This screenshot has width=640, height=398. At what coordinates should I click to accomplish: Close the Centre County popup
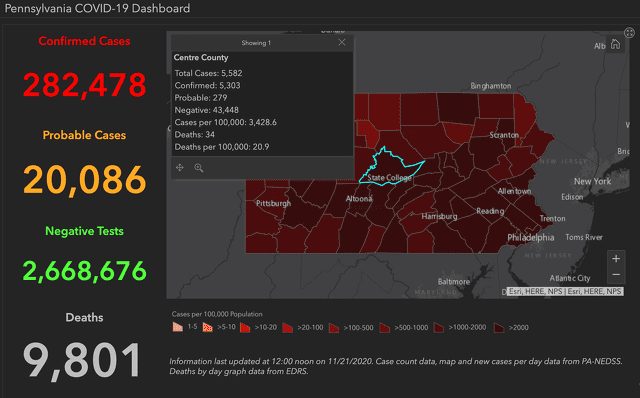point(342,42)
